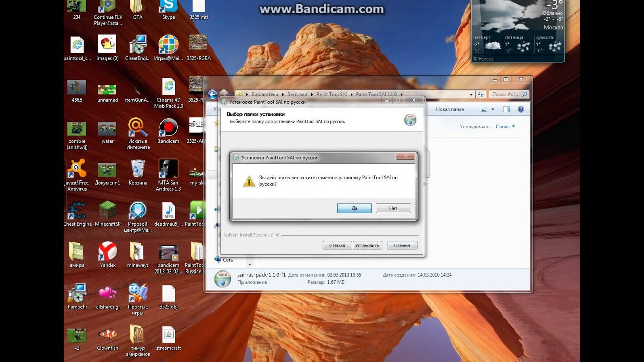Click the Назад button in installer
The width and height of the screenshot is (644, 362).
(x=337, y=245)
